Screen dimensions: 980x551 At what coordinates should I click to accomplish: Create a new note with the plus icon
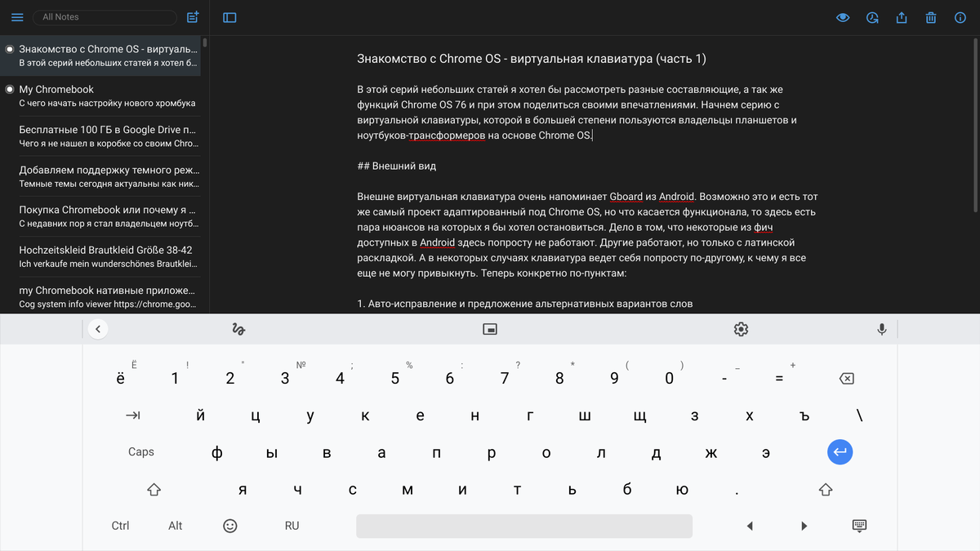click(x=193, y=17)
